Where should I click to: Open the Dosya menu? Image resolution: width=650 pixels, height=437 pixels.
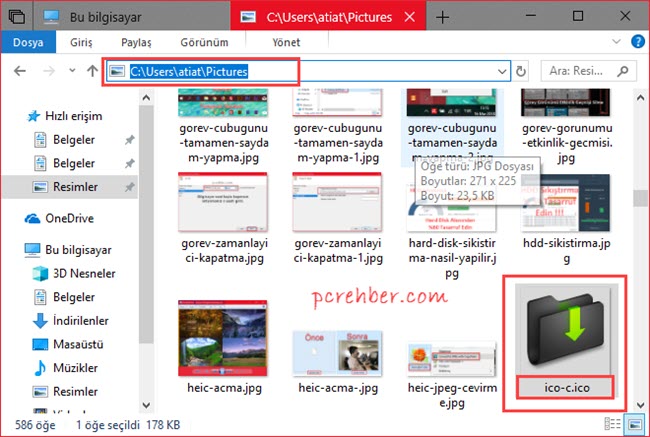click(x=28, y=42)
